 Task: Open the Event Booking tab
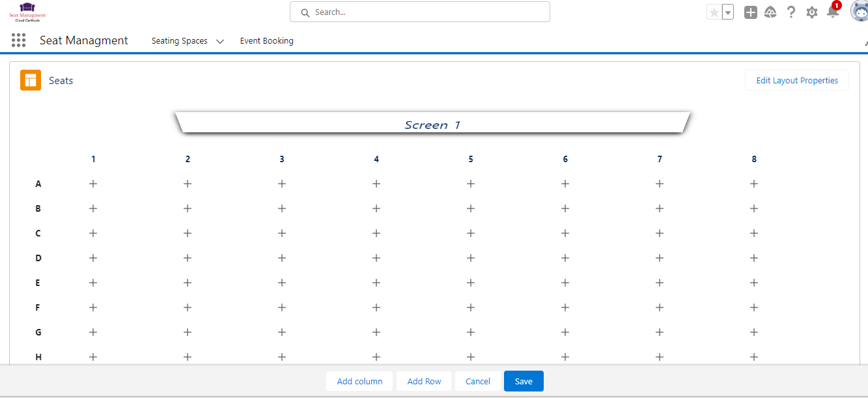tap(266, 40)
